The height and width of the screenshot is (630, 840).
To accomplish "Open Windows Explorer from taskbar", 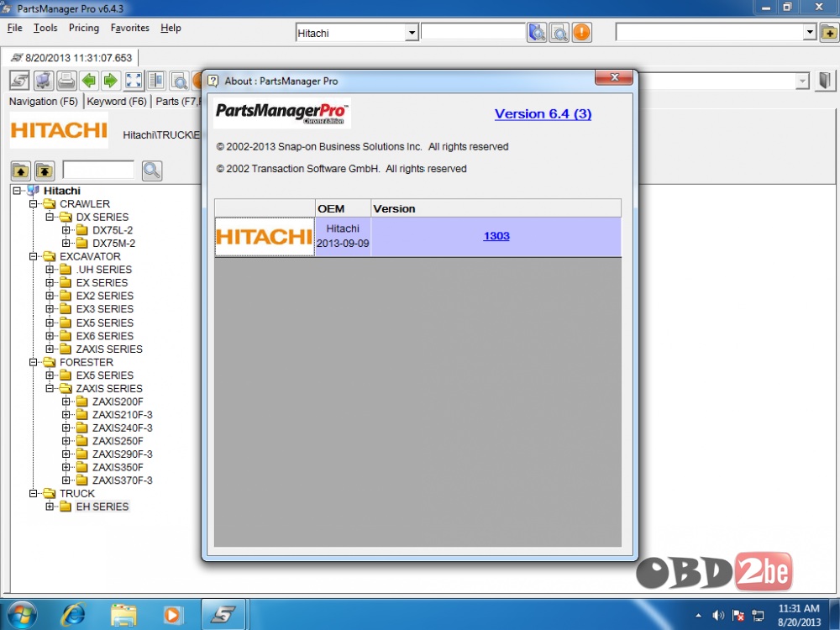I will [x=123, y=615].
